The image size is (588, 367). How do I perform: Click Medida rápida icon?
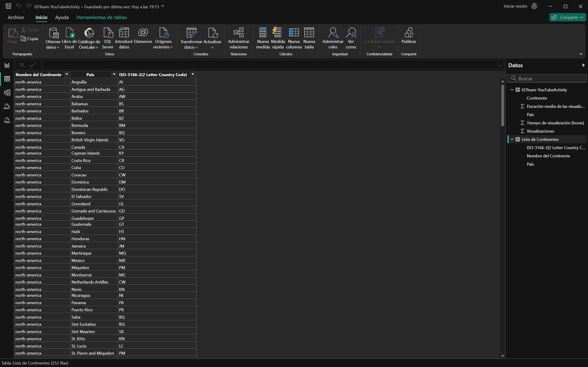click(x=277, y=33)
